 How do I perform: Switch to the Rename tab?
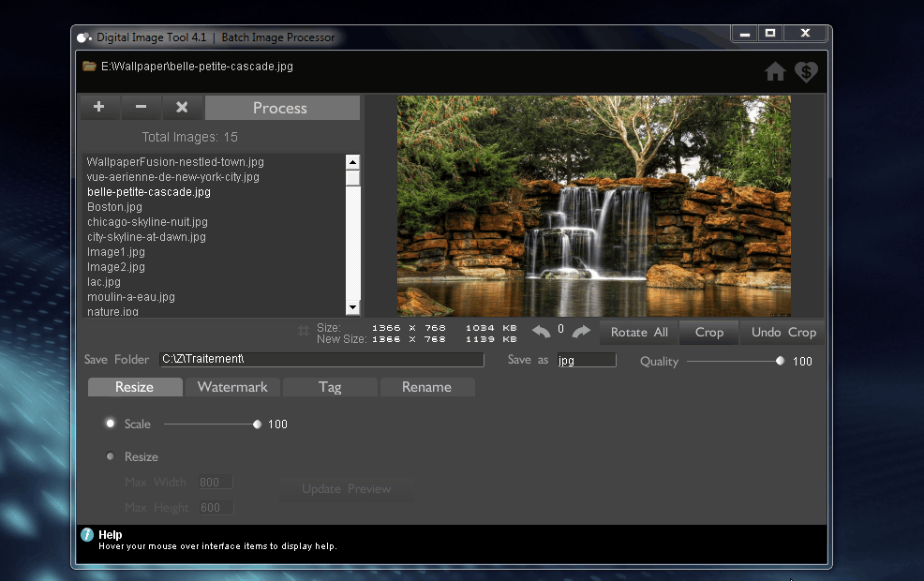427,387
